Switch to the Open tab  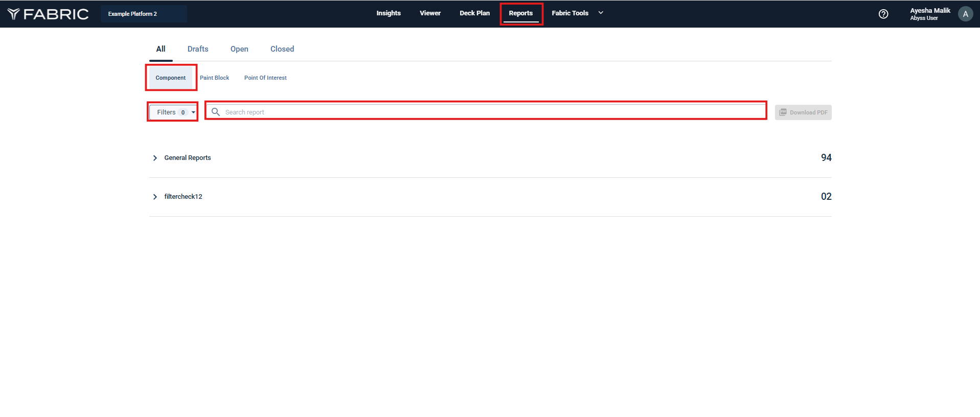point(239,49)
